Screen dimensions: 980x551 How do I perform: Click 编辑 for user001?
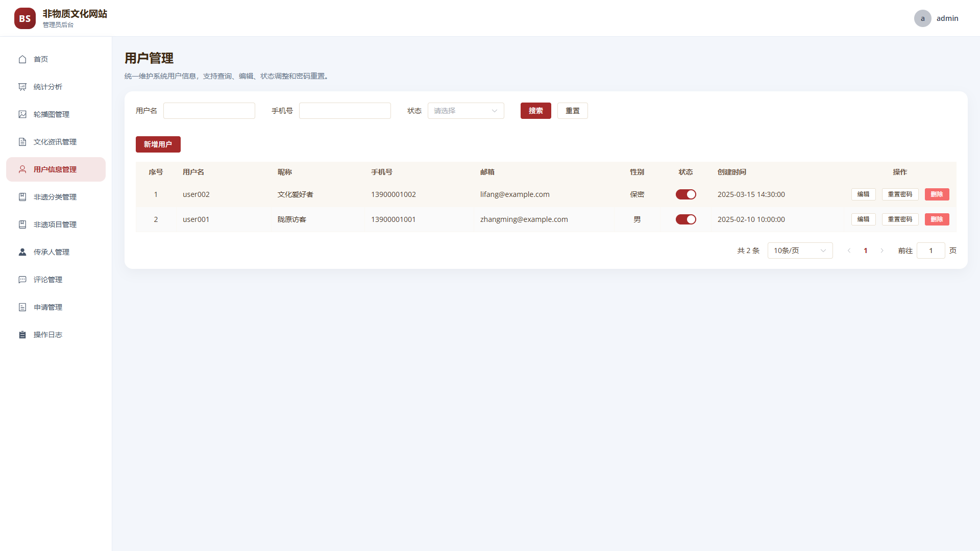[864, 219]
